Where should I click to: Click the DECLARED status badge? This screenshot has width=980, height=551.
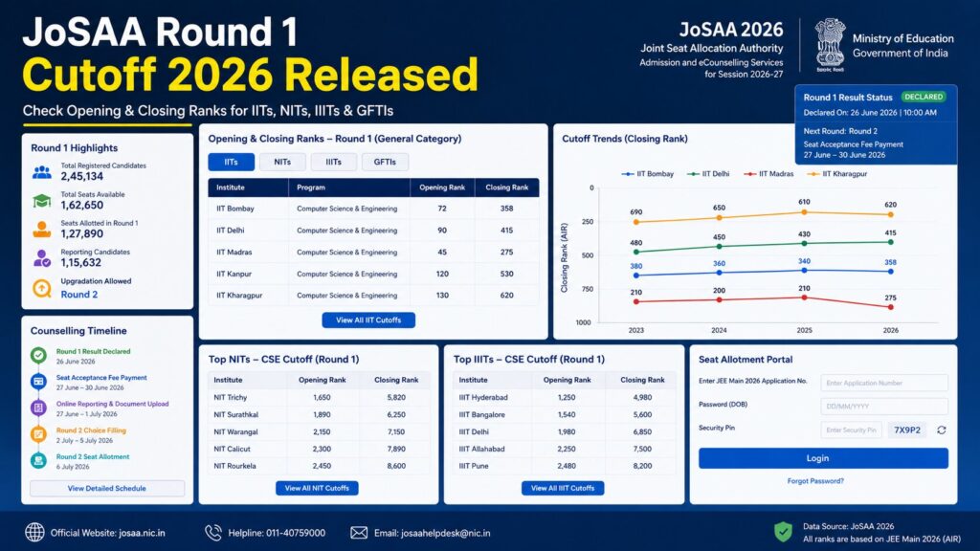(924, 97)
